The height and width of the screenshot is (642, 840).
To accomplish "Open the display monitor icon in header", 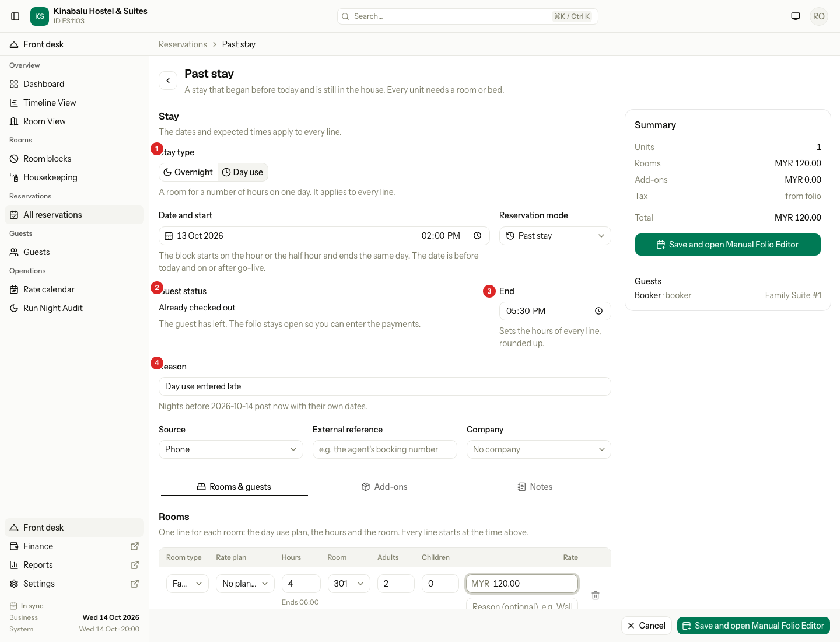I will click(x=796, y=16).
